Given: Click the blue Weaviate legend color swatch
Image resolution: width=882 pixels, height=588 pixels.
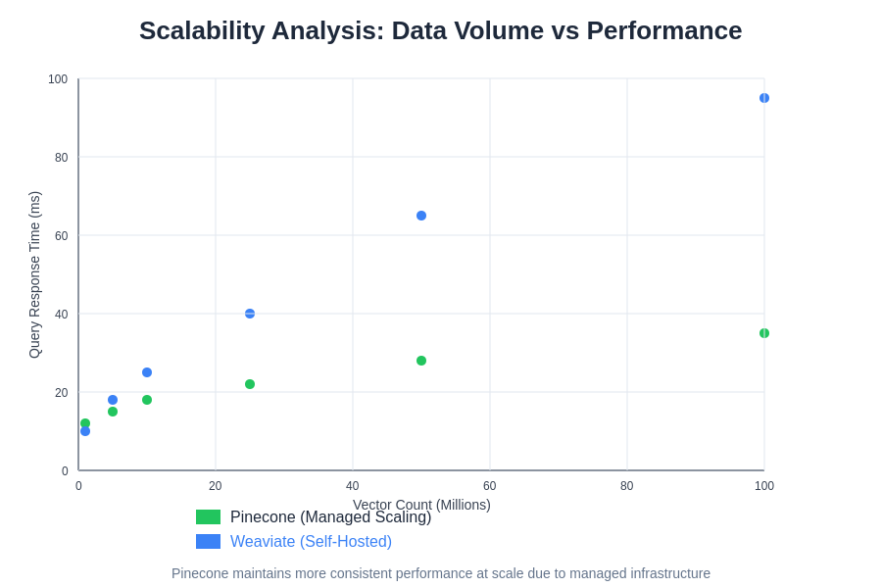Looking at the screenshot, I should 208,542.
